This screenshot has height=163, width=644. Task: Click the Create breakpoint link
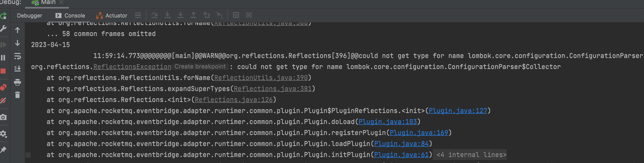click(200, 66)
